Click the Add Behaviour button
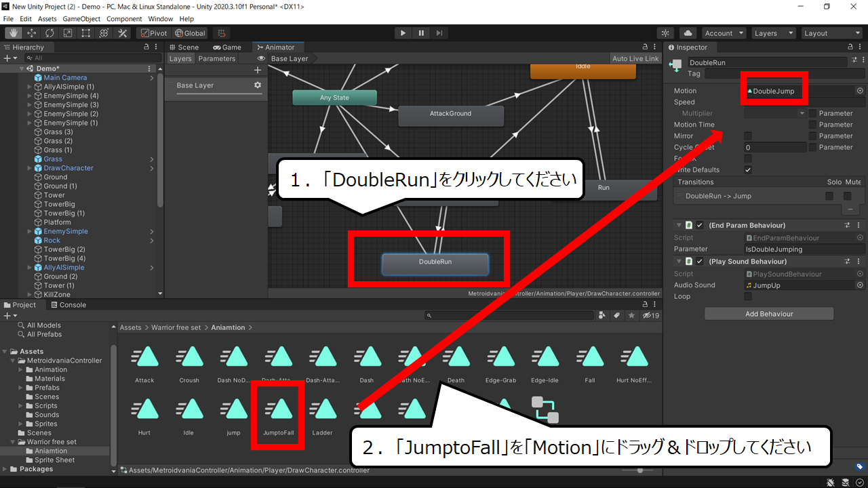 point(769,314)
